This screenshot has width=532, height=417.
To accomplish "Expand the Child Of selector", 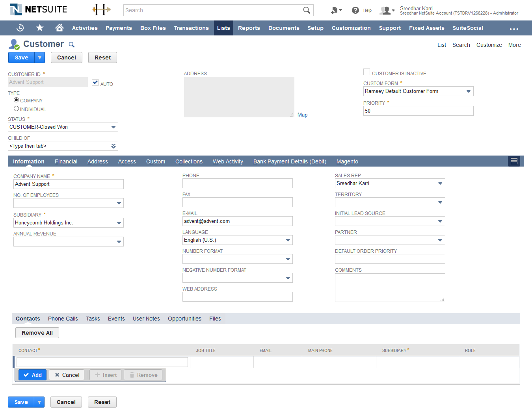I will pos(113,146).
